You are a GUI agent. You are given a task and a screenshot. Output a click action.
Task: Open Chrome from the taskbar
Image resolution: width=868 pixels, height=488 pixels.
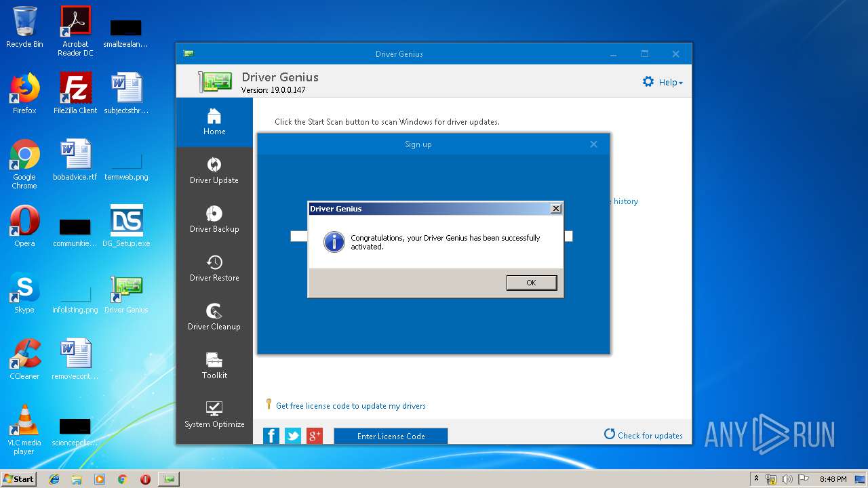(x=123, y=479)
